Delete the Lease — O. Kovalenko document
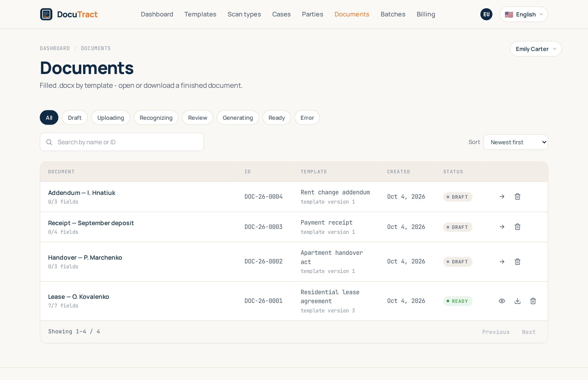 coord(533,301)
